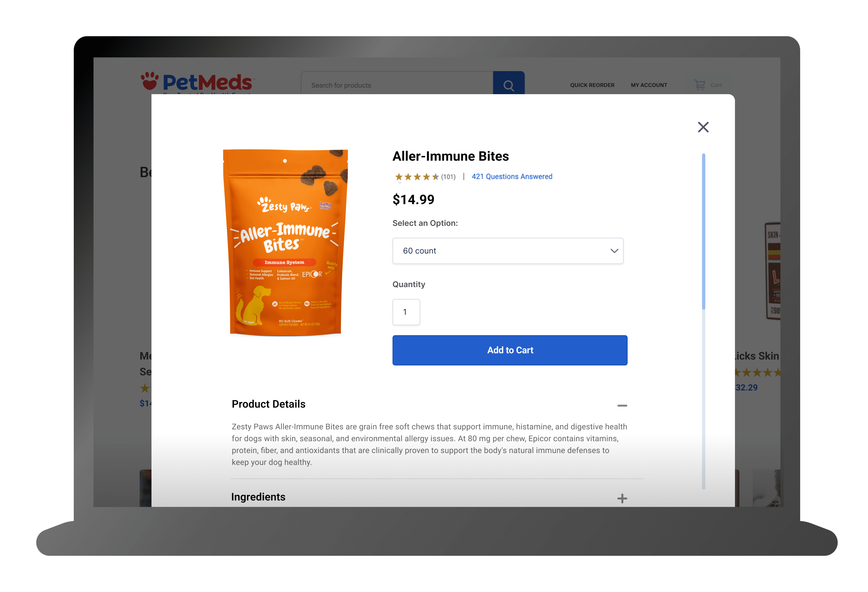868x592 pixels.
Task: Open My Account menu item
Action: pos(649,85)
